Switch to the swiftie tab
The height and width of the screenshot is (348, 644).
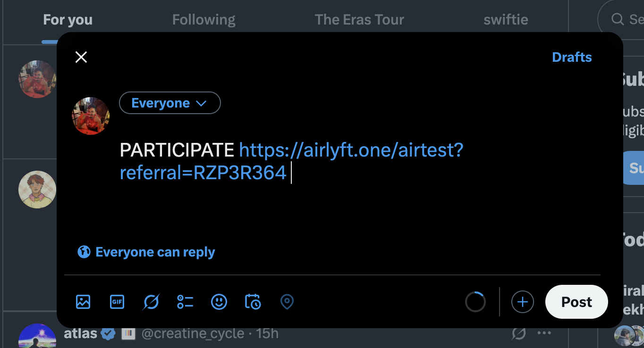tap(506, 19)
